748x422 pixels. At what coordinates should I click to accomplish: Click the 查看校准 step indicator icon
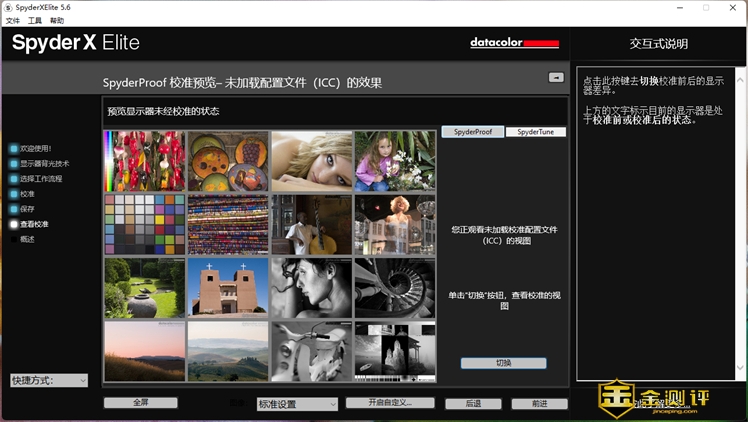click(x=14, y=224)
